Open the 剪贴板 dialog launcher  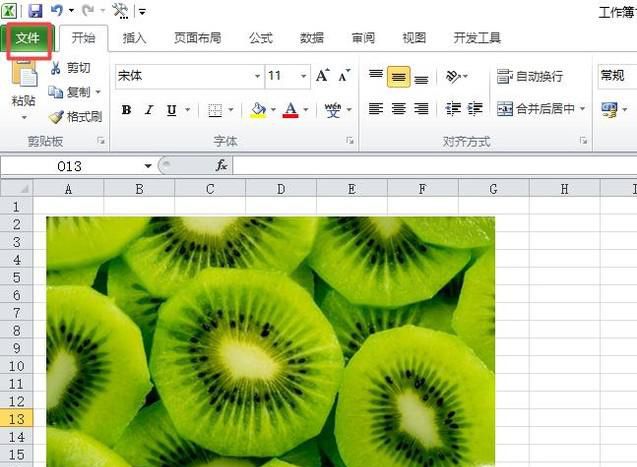(x=101, y=141)
